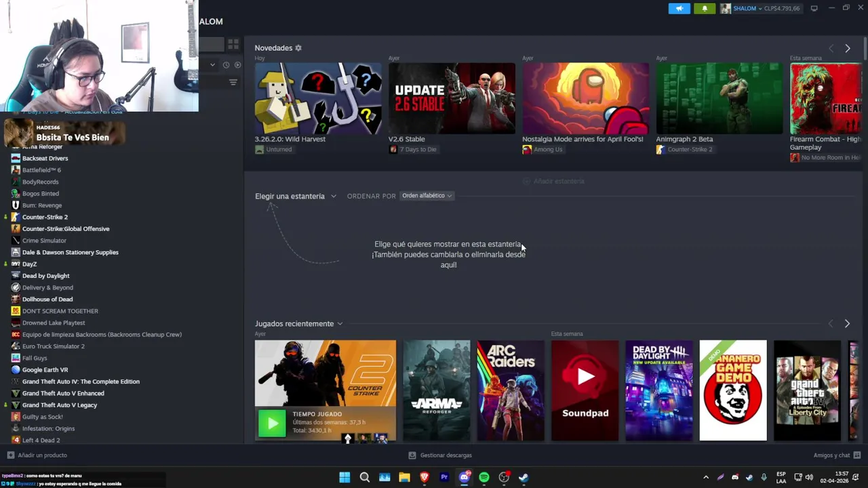Select Delivery & Beyond in game list
The image size is (868, 488).
pyautogui.click(x=47, y=287)
